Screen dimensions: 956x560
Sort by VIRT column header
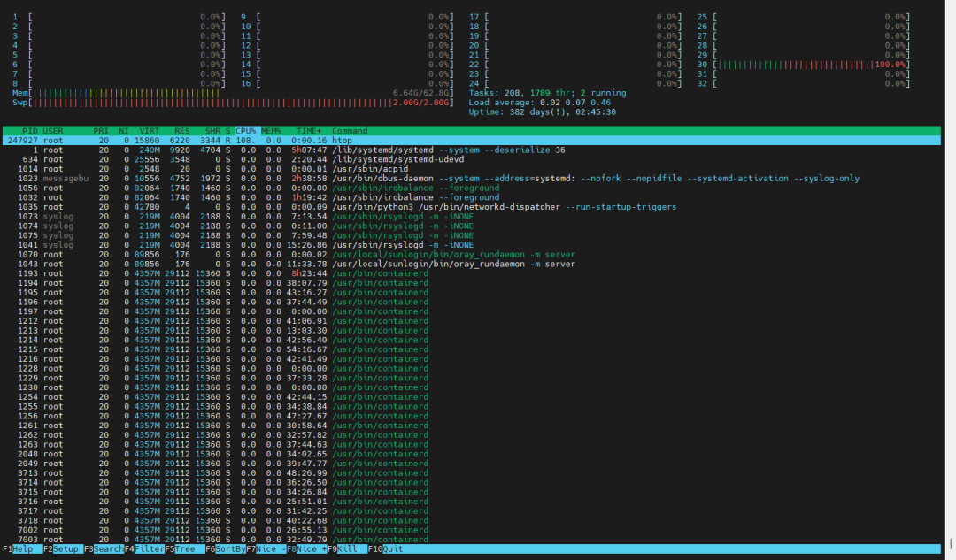tap(150, 131)
